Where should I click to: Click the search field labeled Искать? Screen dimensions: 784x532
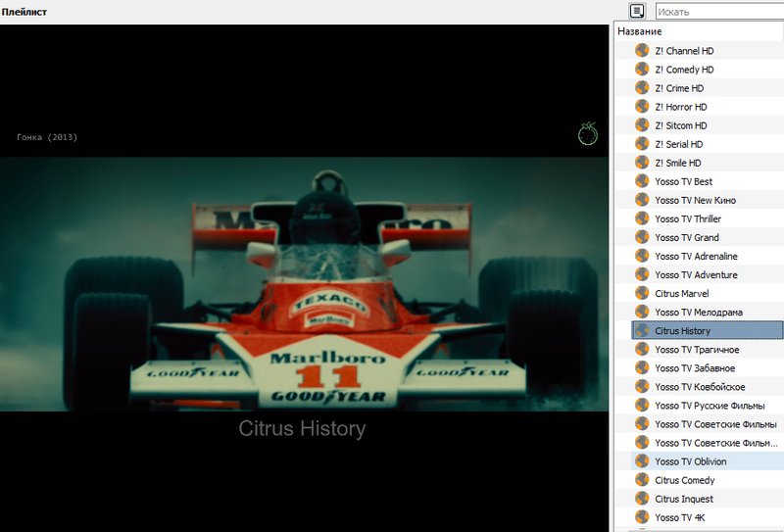[x=719, y=12]
